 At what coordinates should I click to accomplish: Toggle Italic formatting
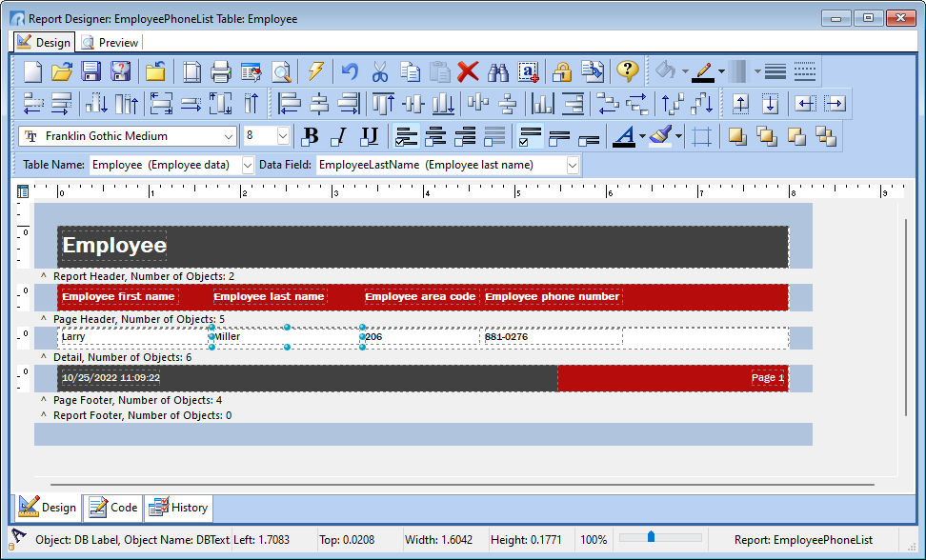click(339, 136)
